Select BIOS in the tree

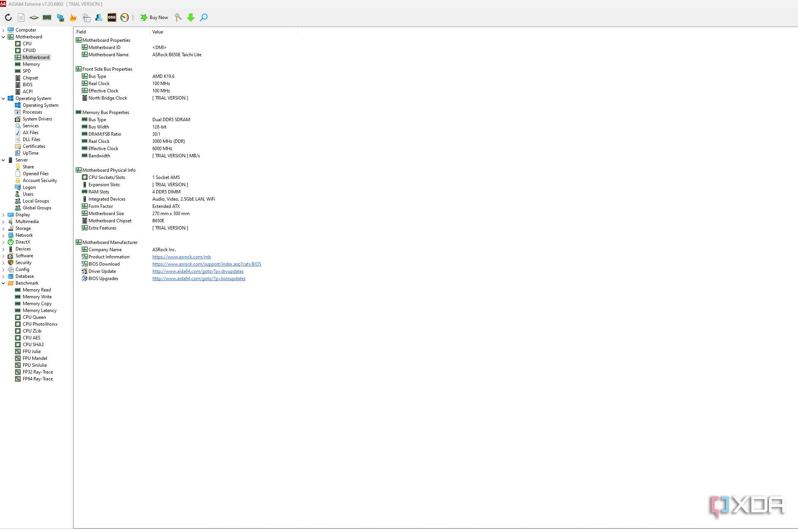pyautogui.click(x=27, y=85)
